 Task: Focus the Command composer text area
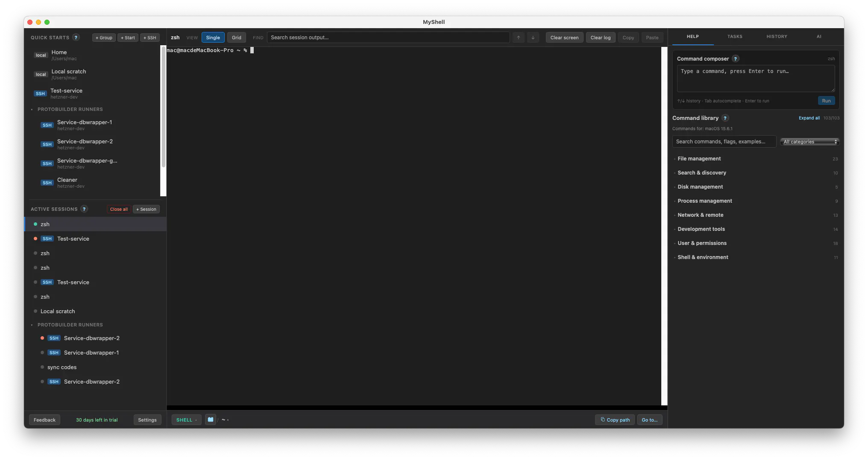(756, 79)
